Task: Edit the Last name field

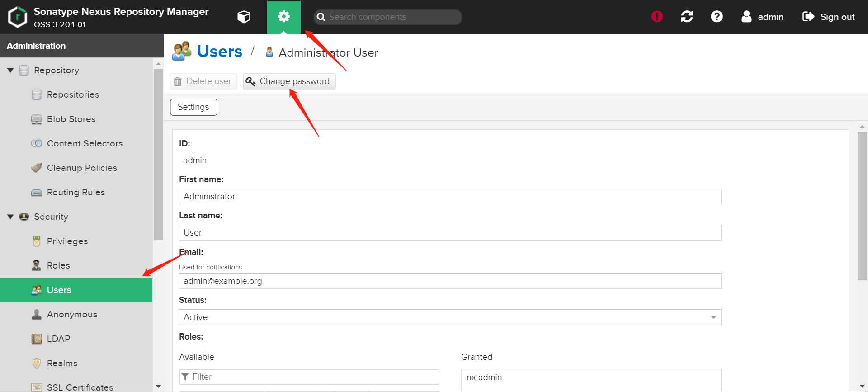Action: pyautogui.click(x=450, y=233)
